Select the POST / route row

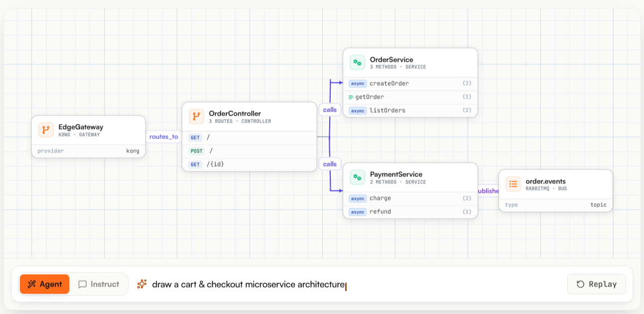coord(250,151)
